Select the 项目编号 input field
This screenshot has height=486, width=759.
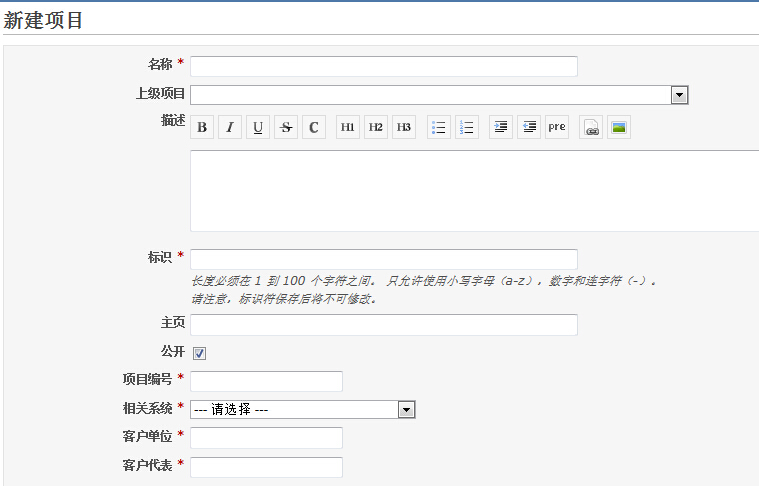pyautogui.click(x=266, y=381)
